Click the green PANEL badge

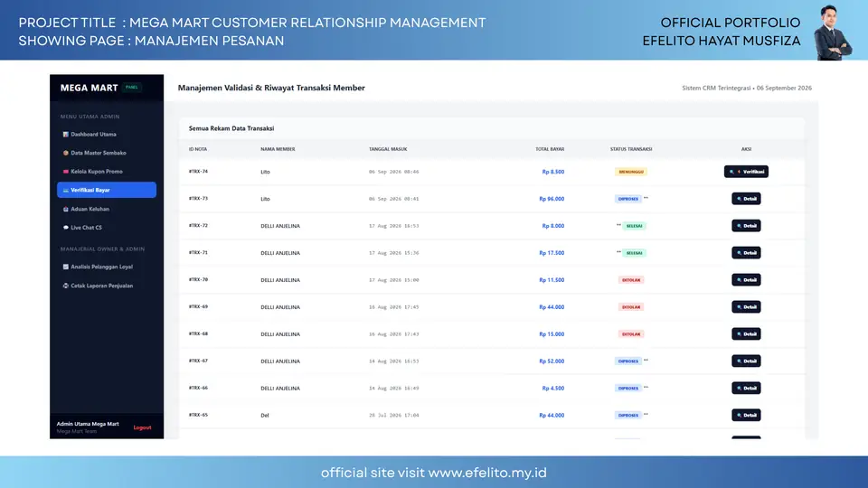click(x=132, y=88)
